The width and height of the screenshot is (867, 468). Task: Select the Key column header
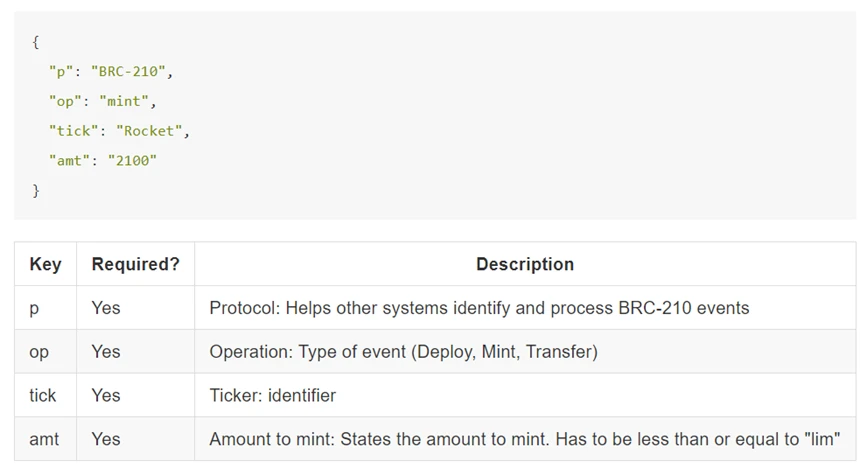point(45,264)
